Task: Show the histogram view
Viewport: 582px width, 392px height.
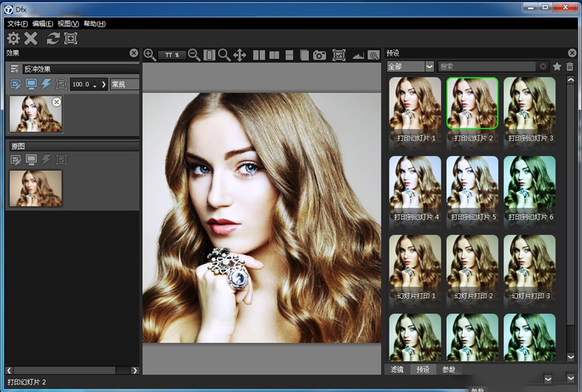Action: click(358, 56)
